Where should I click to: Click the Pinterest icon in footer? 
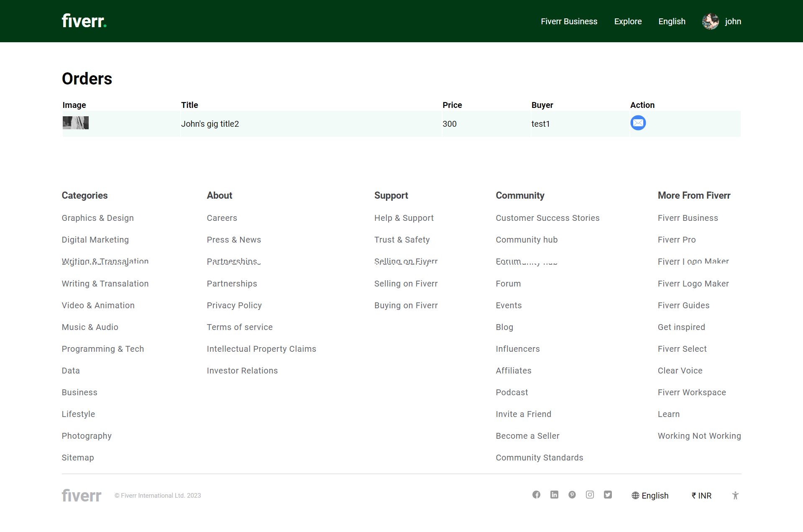click(572, 495)
